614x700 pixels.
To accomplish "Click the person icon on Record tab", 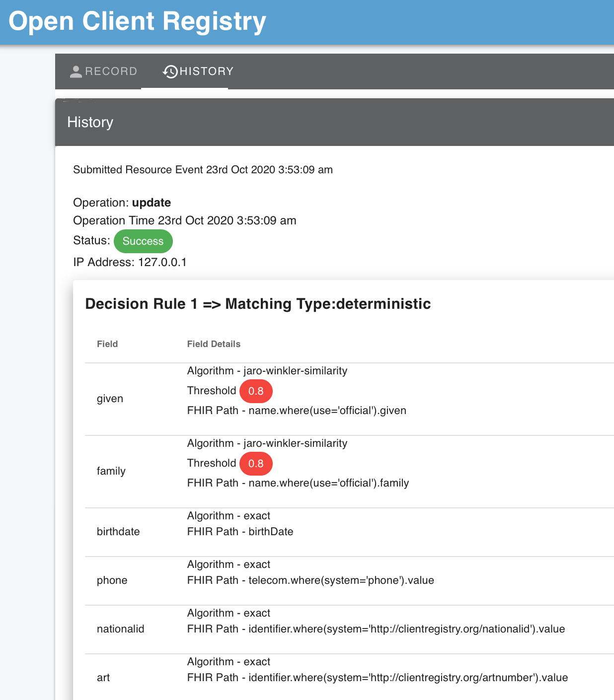I will pyautogui.click(x=76, y=71).
